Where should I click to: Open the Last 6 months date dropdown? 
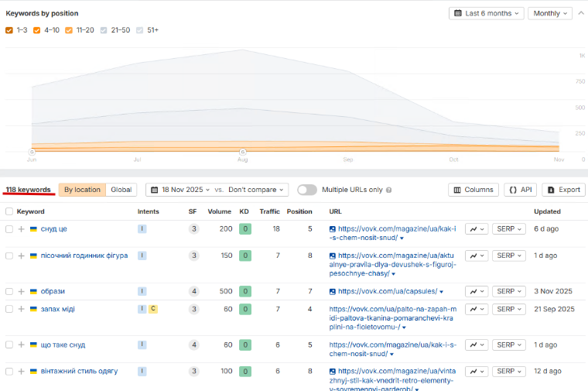click(486, 13)
